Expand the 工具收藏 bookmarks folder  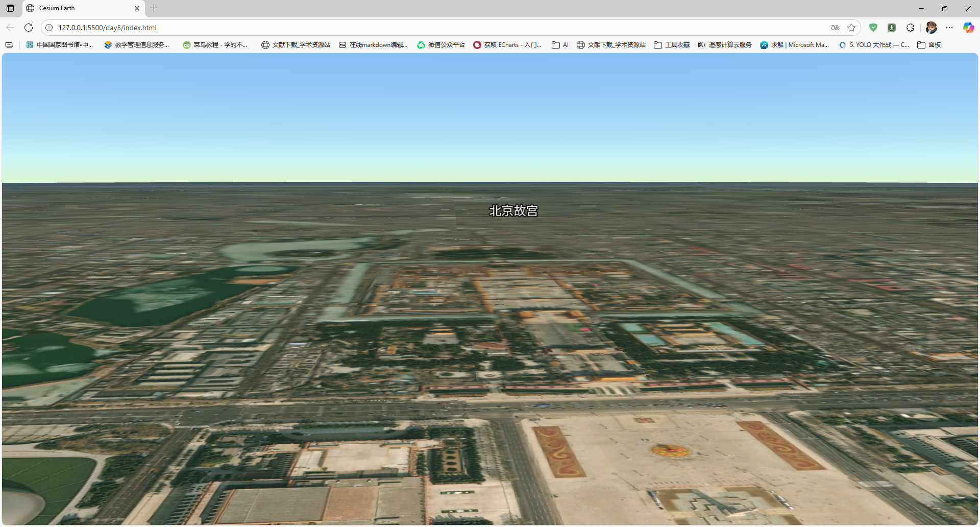coord(672,45)
